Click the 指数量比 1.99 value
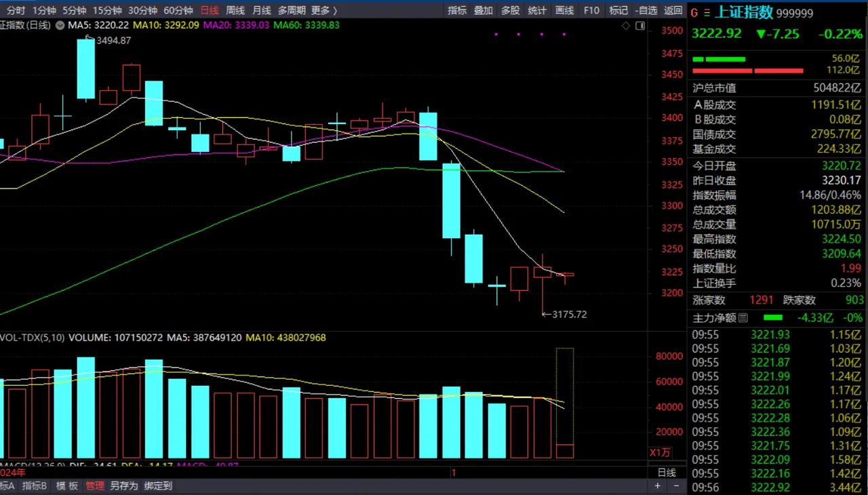 (851, 269)
